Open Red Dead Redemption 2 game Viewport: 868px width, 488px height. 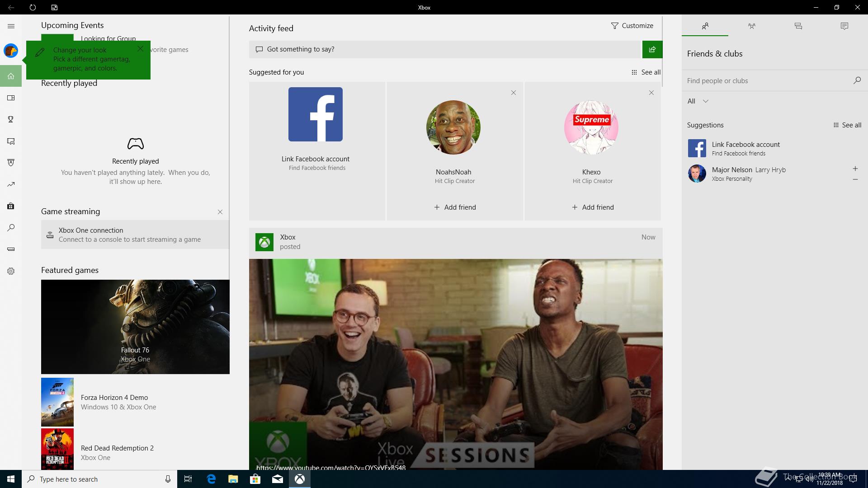135,449
